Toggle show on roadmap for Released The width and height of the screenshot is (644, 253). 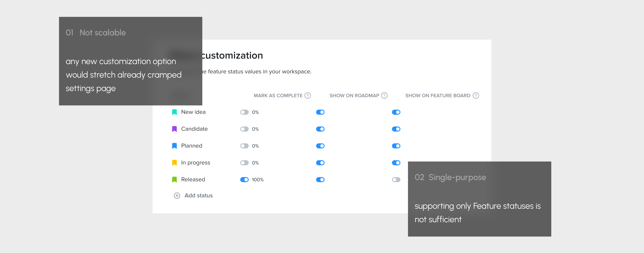pyautogui.click(x=320, y=180)
